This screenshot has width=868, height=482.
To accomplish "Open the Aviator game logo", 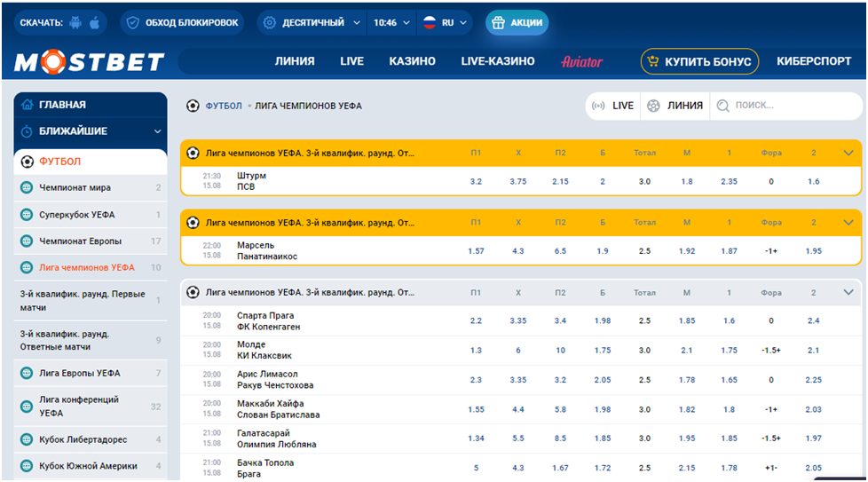I will click(x=582, y=61).
